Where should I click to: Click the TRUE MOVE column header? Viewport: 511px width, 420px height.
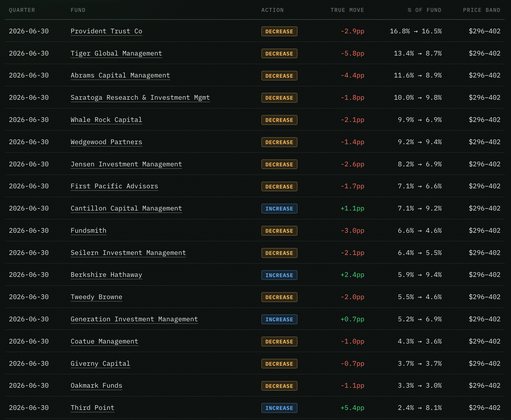tap(347, 10)
